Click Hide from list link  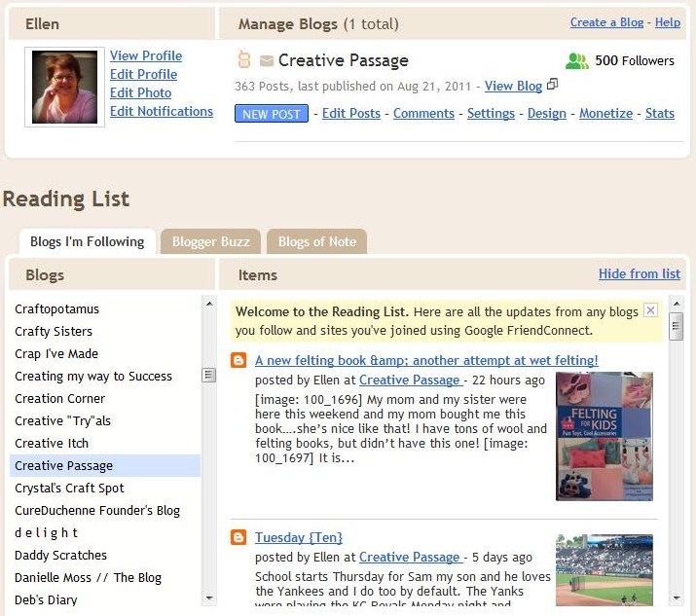(x=640, y=273)
